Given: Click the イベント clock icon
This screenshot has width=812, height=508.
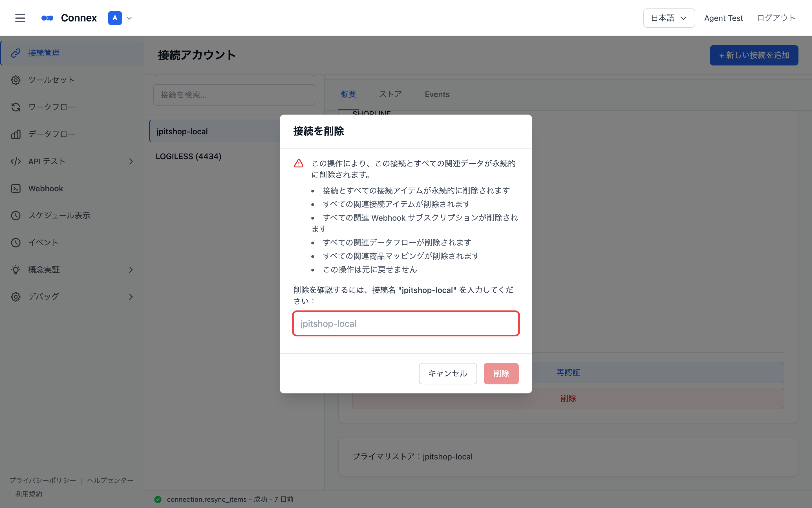Looking at the screenshot, I should (16, 243).
